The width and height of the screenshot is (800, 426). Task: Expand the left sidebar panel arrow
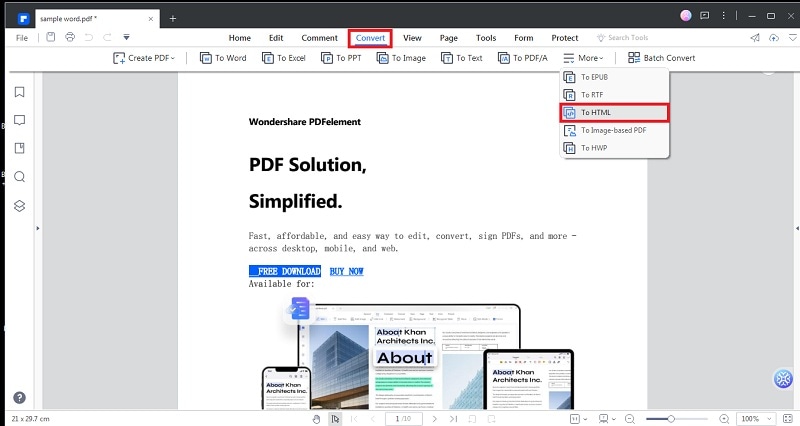point(38,228)
